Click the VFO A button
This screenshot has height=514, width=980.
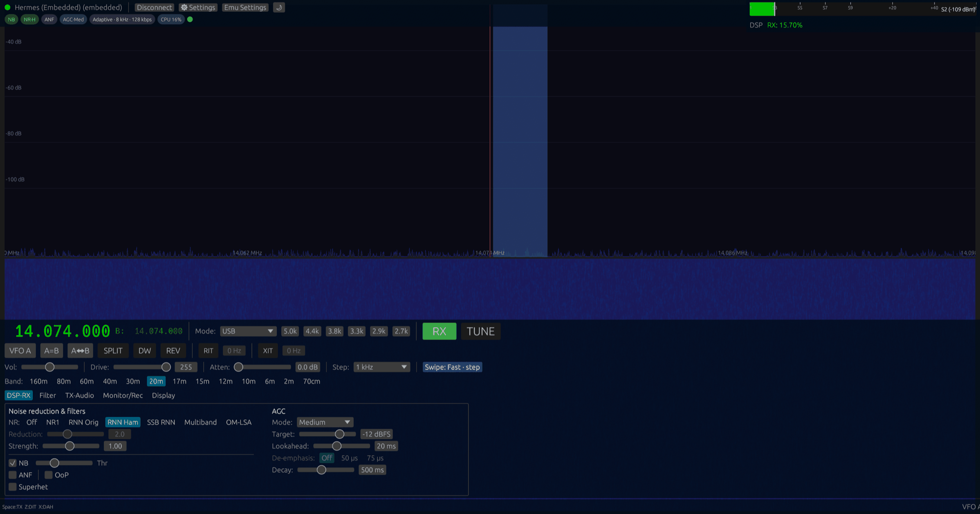pos(20,351)
